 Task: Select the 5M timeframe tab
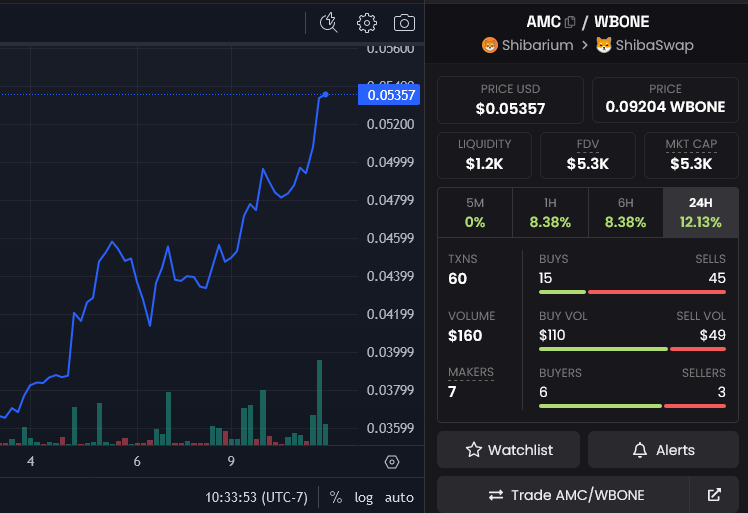(475, 212)
